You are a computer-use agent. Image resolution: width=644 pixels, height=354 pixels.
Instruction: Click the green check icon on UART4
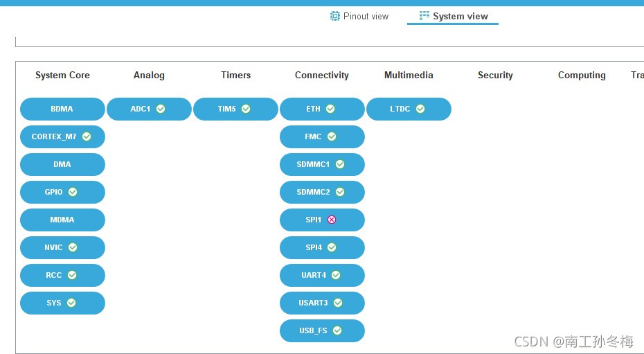pos(336,275)
